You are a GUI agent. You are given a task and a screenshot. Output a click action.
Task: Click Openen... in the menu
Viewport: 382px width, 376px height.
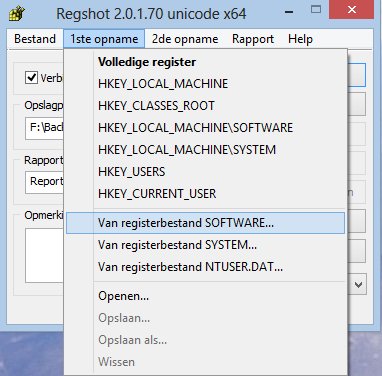pyautogui.click(x=205, y=296)
